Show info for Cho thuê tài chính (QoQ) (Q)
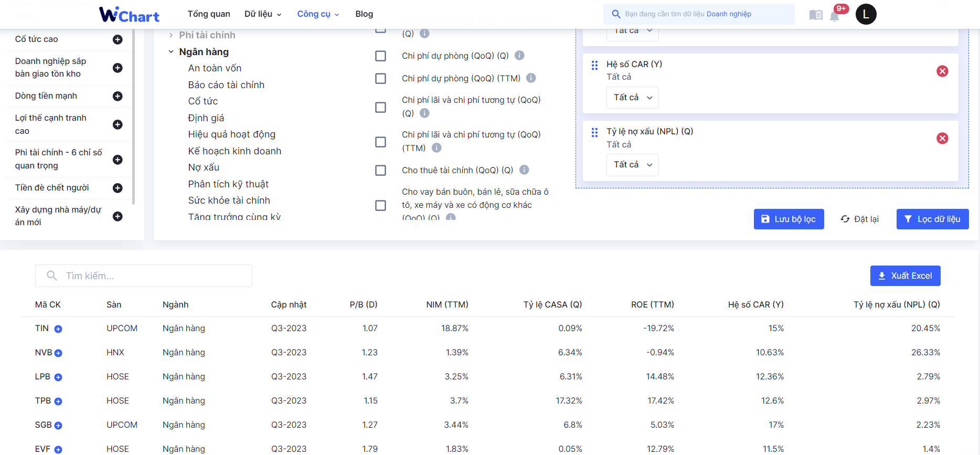Viewport: 980px width, 455px height. click(524, 170)
